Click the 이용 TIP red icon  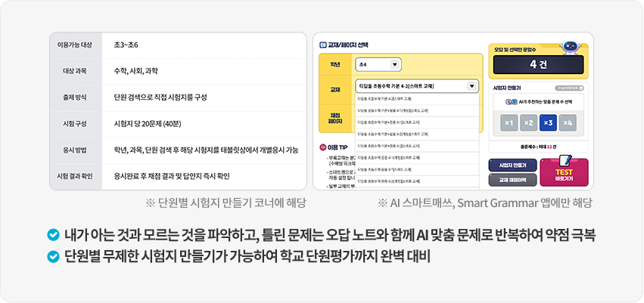coord(323,147)
